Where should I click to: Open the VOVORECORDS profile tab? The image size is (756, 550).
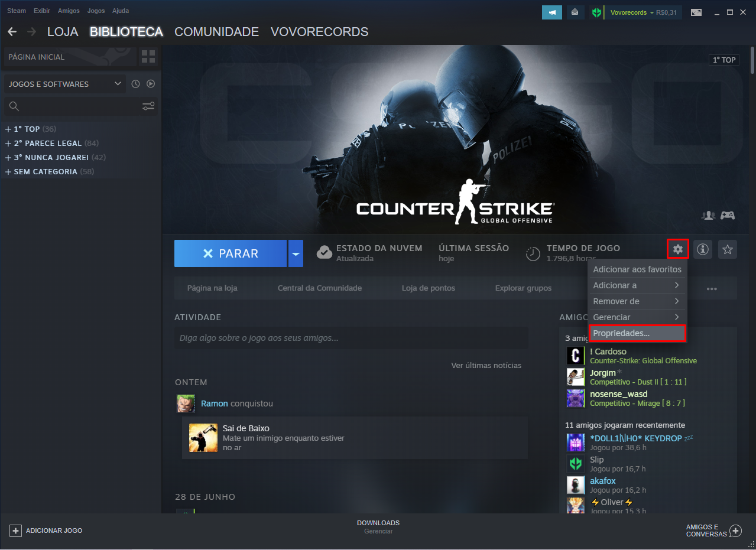(x=319, y=32)
